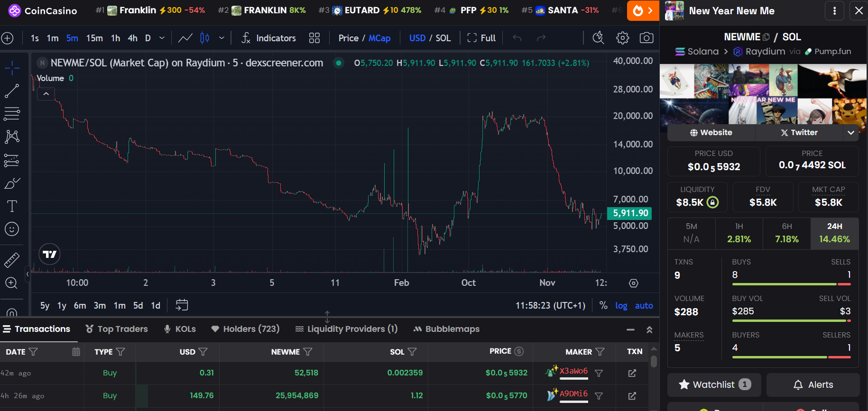Open the measure ruler tool
868x411 pixels.
tap(12, 260)
